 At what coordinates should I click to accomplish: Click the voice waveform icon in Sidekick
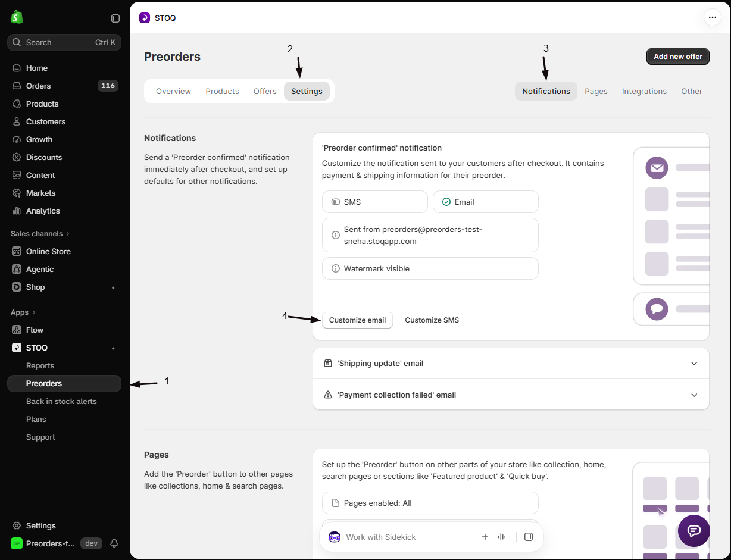point(502,537)
